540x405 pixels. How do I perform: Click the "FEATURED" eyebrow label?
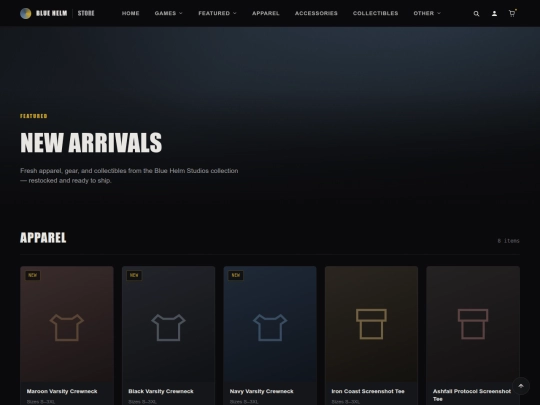[34, 116]
